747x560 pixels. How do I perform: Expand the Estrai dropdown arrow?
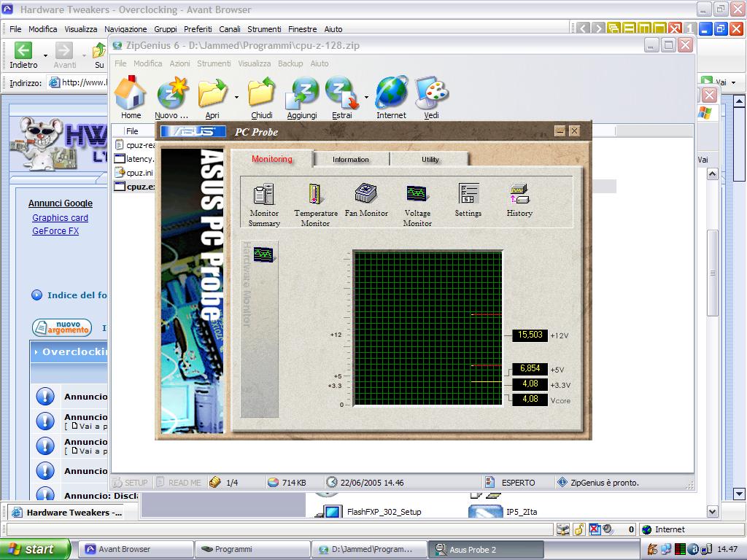click(366, 96)
